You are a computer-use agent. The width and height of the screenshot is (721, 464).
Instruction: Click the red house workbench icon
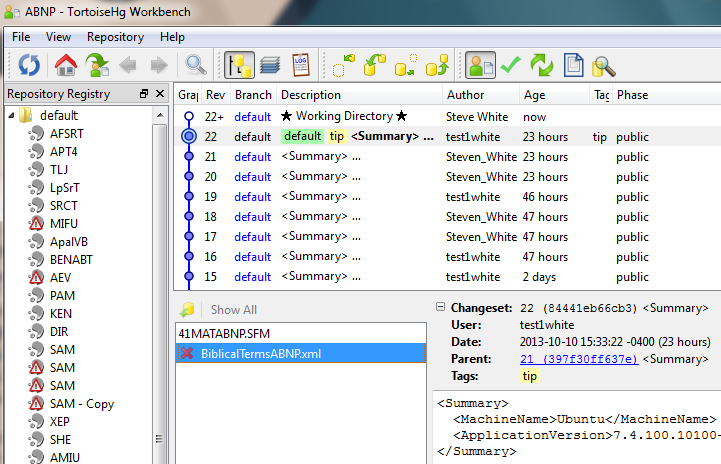pyautogui.click(x=66, y=66)
